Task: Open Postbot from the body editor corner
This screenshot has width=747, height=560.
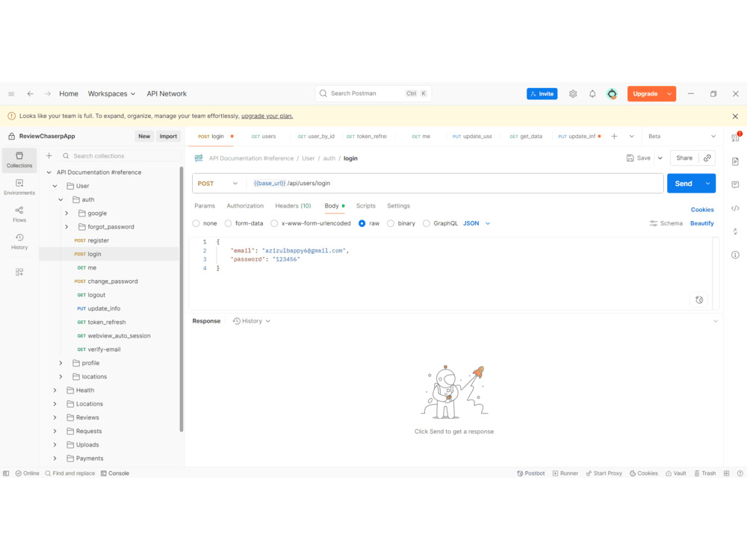Action: [x=699, y=299]
